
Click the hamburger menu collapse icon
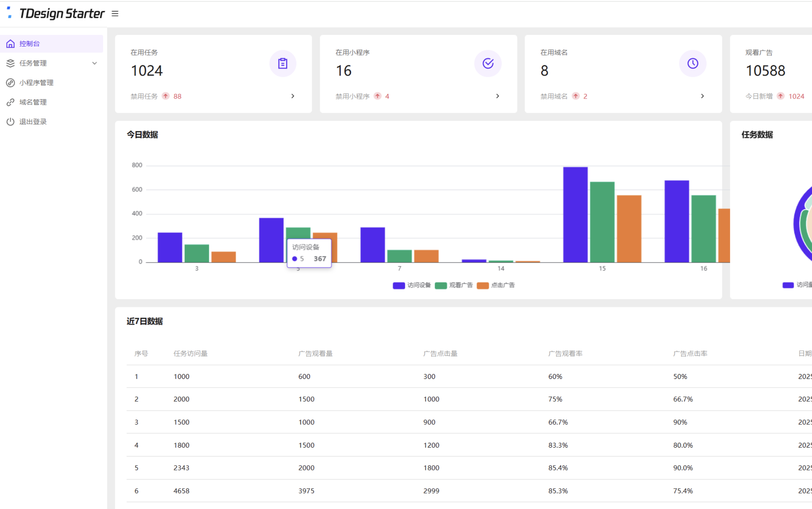pos(115,14)
